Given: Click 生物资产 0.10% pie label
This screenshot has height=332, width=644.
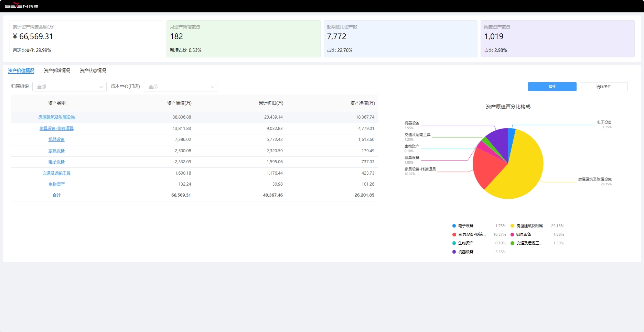Looking at the screenshot, I should tap(412, 148).
